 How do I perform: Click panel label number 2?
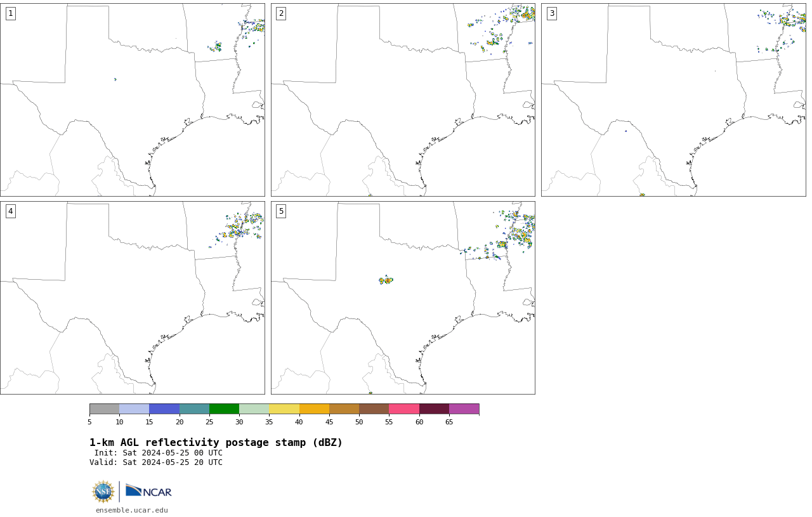pyautogui.click(x=281, y=13)
